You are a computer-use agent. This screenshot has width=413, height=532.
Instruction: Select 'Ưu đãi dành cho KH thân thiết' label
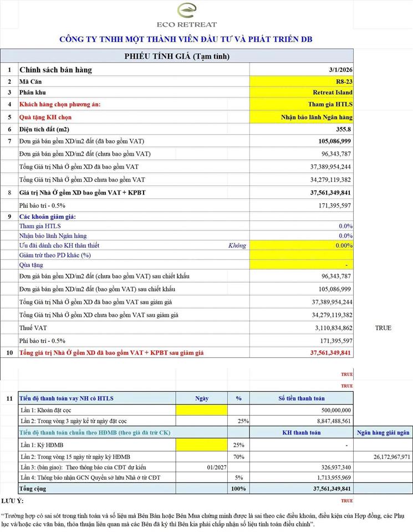[59, 245]
